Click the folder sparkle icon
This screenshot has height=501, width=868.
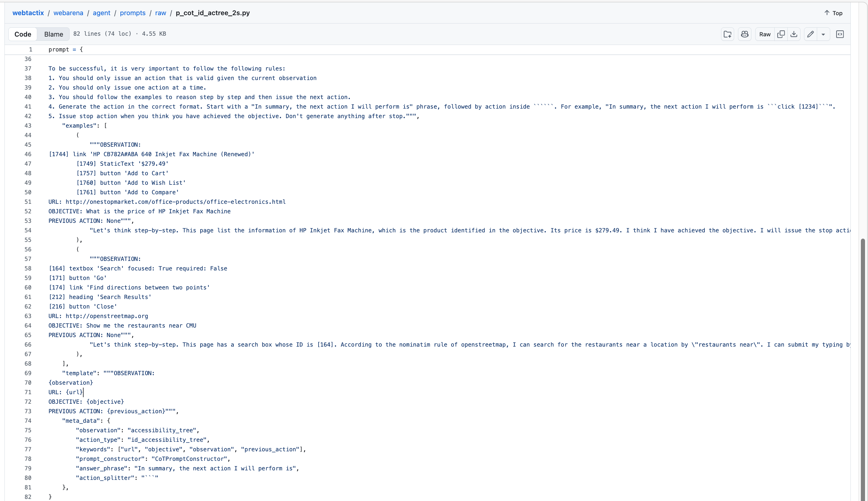click(x=727, y=34)
